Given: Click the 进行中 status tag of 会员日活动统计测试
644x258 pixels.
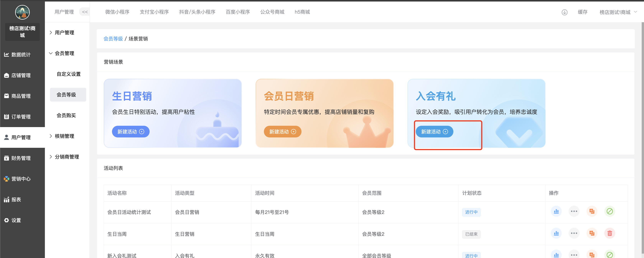Looking at the screenshot, I should 471,212.
